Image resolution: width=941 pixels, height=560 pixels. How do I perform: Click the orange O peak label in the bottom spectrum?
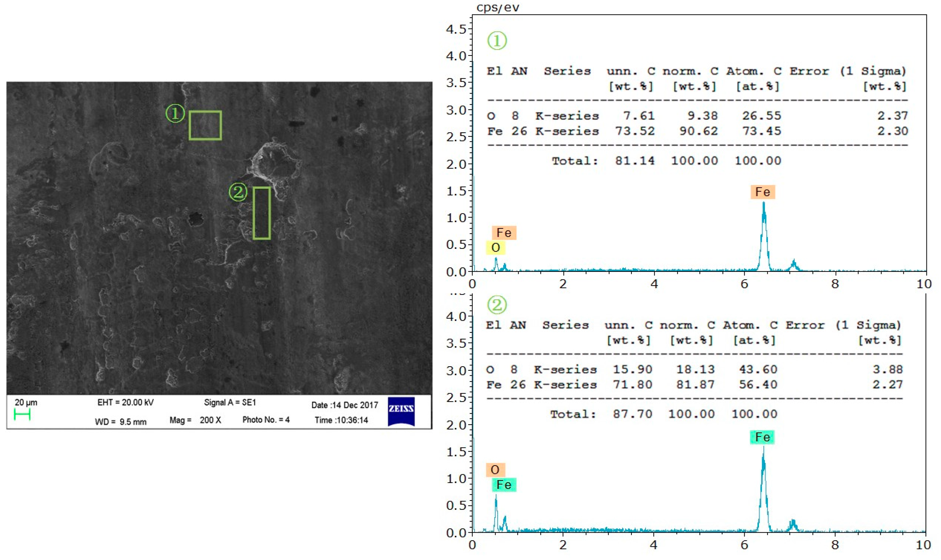[x=495, y=470]
